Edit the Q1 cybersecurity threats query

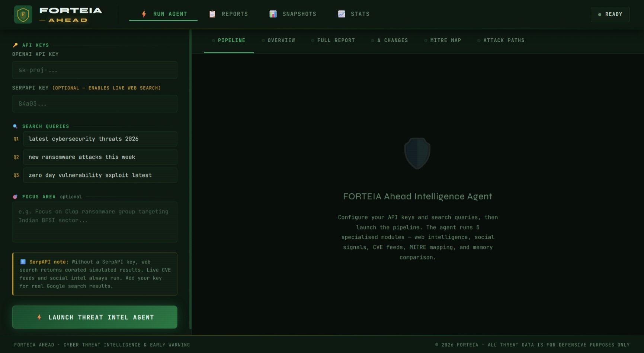click(100, 139)
